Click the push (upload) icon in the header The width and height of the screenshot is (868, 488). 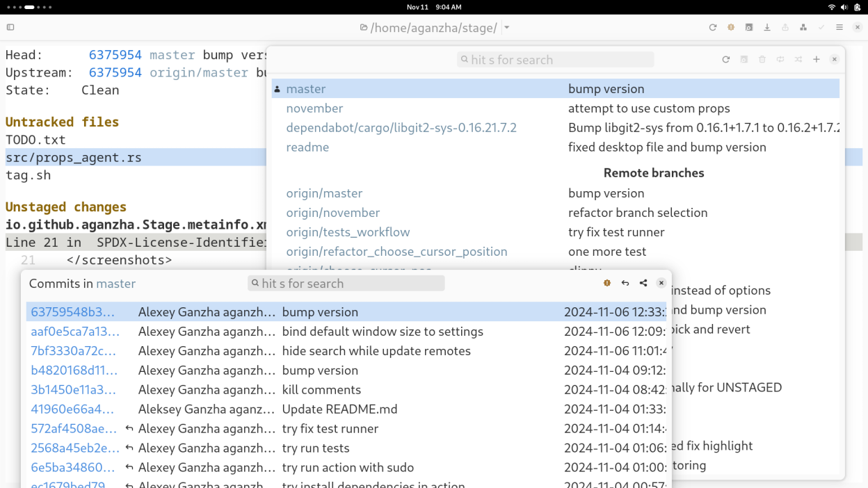tap(785, 28)
